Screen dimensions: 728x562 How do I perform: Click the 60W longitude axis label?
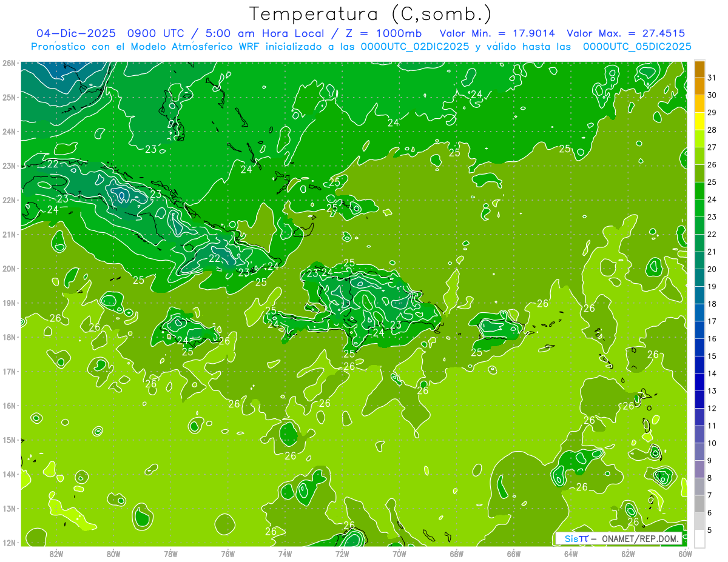(x=686, y=554)
